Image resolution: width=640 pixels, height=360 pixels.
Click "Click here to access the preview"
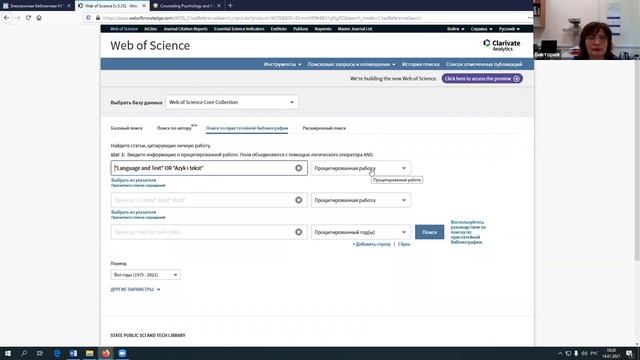(482, 78)
